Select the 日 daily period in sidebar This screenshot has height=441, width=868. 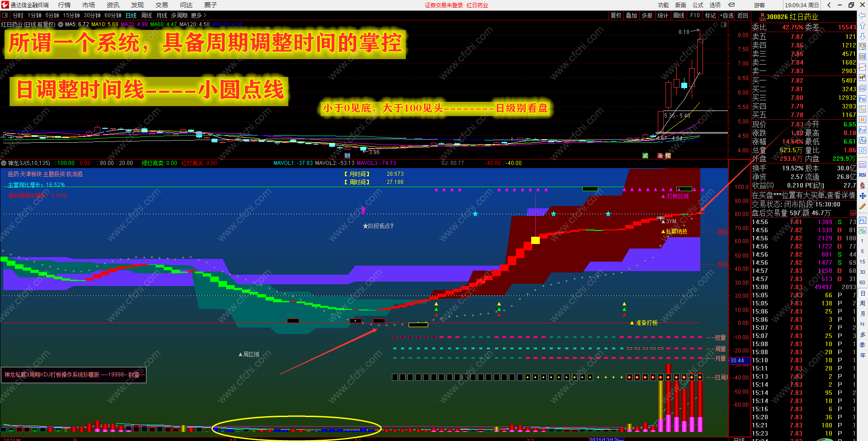point(863,293)
